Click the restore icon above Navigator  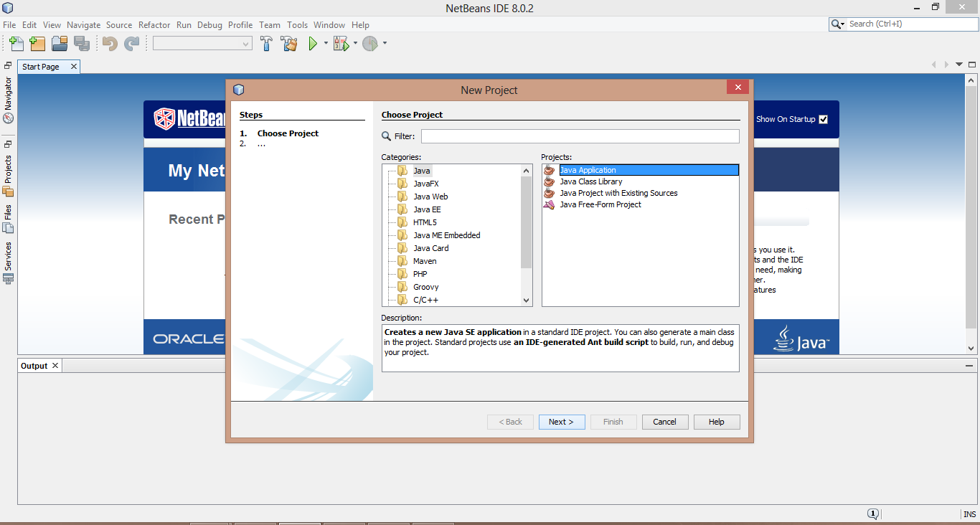coord(8,65)
